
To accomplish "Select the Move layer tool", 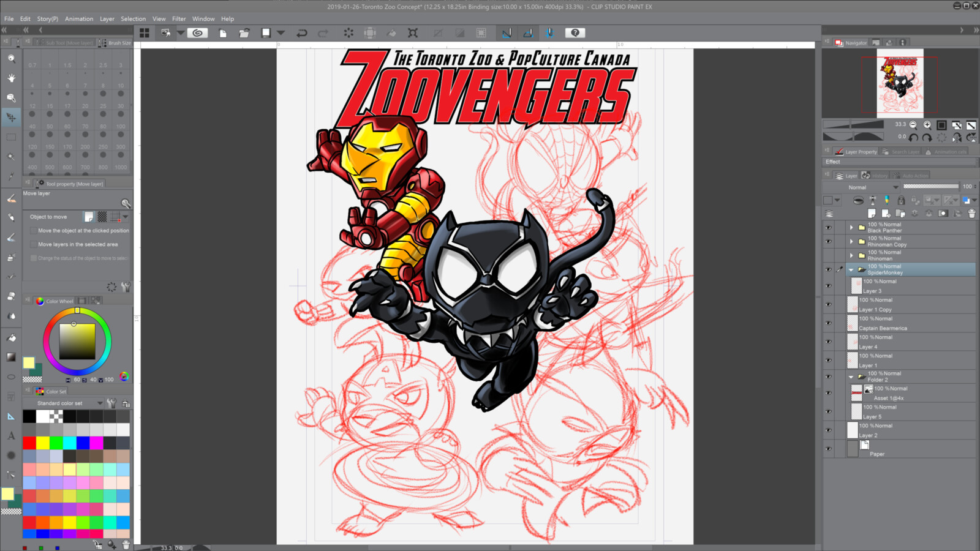I will [11, 117].
